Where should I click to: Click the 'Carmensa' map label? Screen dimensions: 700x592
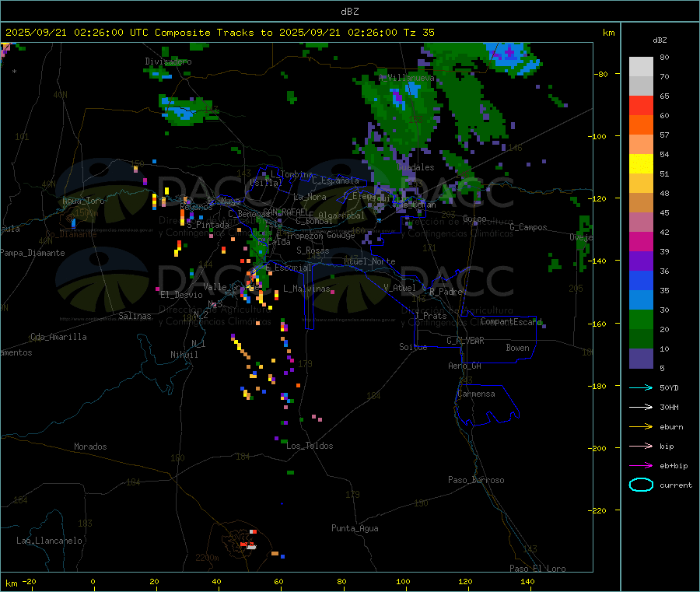[476, 394]
